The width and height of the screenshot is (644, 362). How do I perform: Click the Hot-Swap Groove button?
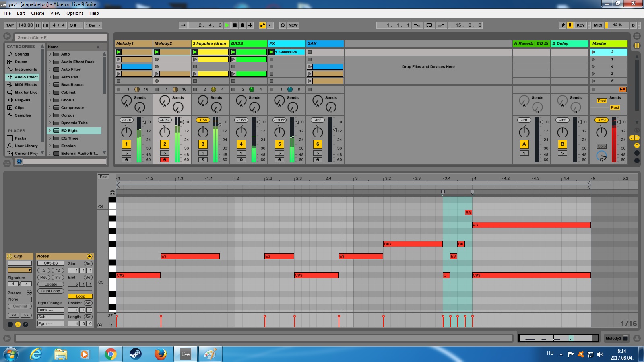click(29, 292)
